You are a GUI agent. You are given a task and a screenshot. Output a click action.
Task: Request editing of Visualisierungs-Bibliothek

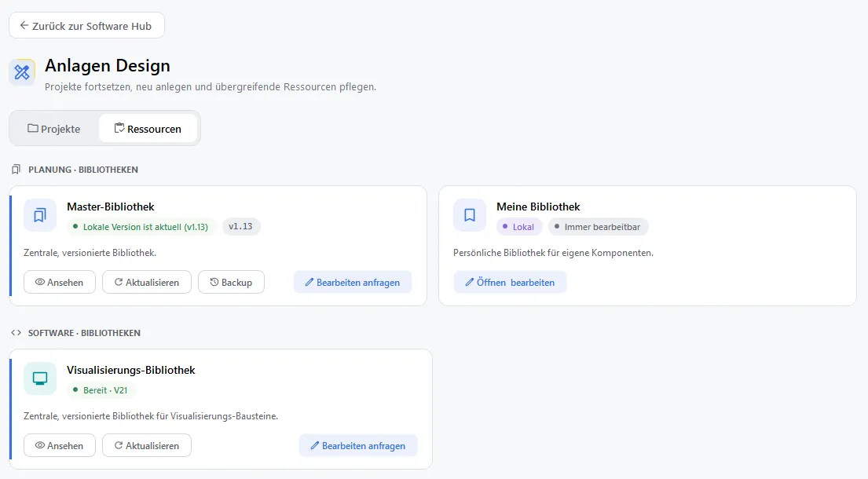(358, 445)
